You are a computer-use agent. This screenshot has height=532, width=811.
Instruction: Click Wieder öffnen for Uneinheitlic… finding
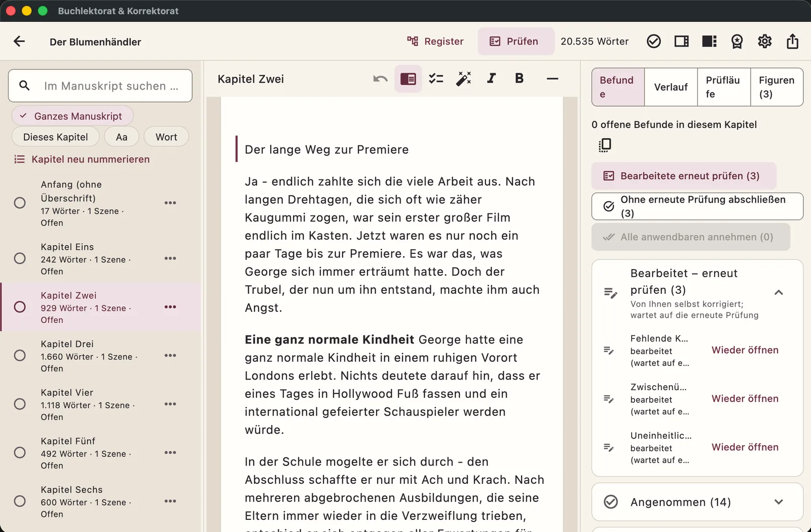745,447
